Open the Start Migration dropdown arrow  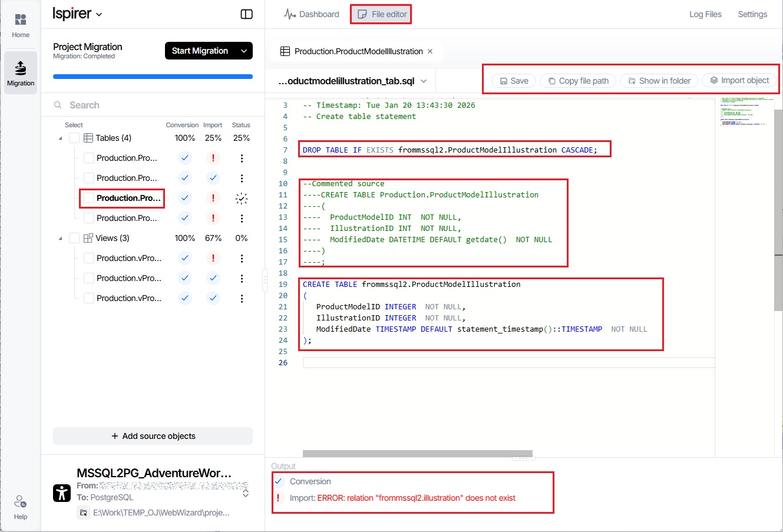pos(244,51)
